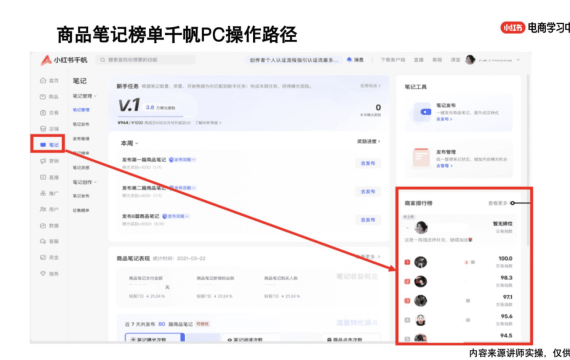The image size is (570, 360).
Task: Click the right-side vertical scrollbar
Action: pos(528,160)
